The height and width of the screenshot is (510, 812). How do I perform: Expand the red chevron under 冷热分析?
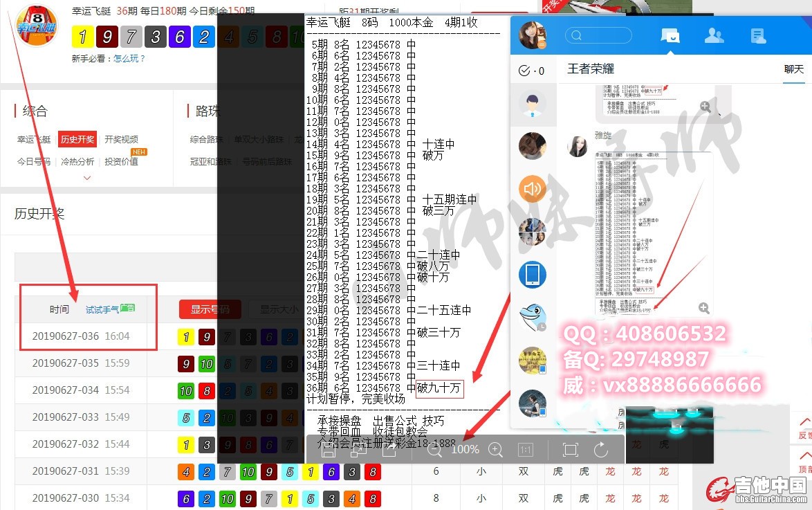pyautogui.click(x=87, y=178)
